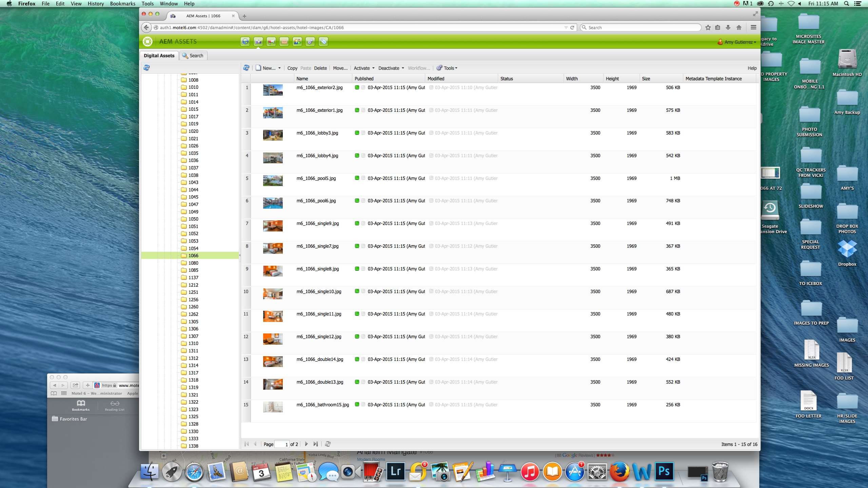This screenshot has height=488, width=868.
Task: Click Firefox back arrow button
Action: pyautogui.click(x=146, y=27)
